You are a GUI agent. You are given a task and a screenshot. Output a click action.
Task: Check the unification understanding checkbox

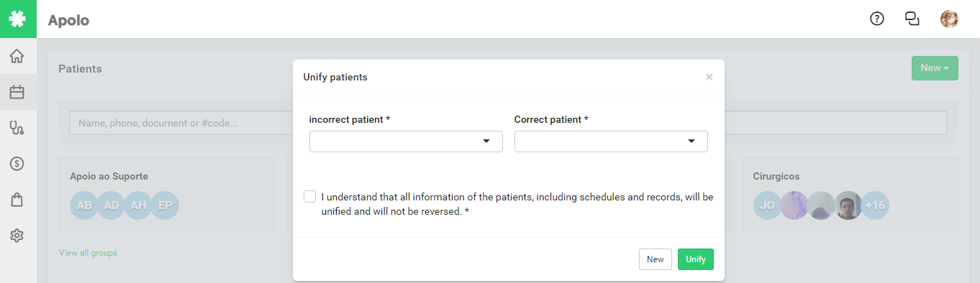[310, 196]
